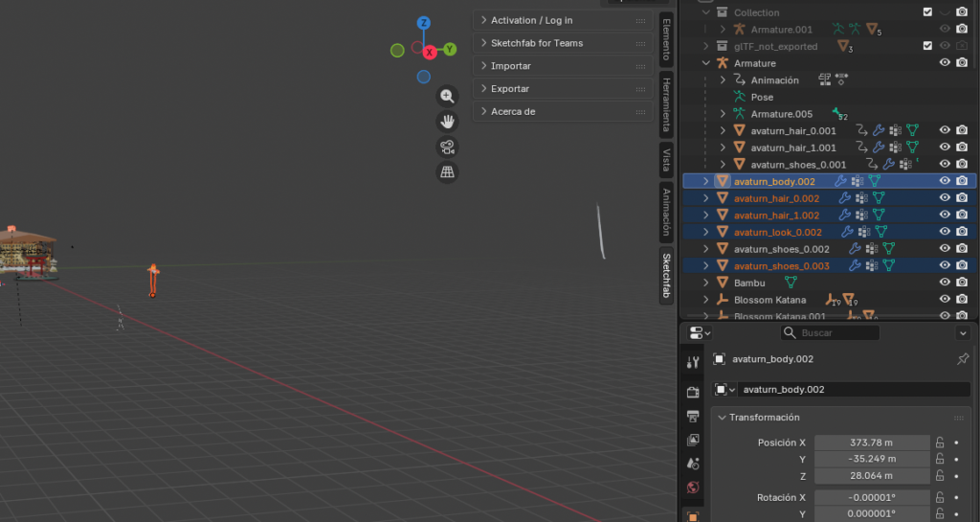The height and width of the screenshot is (522, 980).
Task: Click the Z axis on navigation gizmo
Action: (423, 22)
